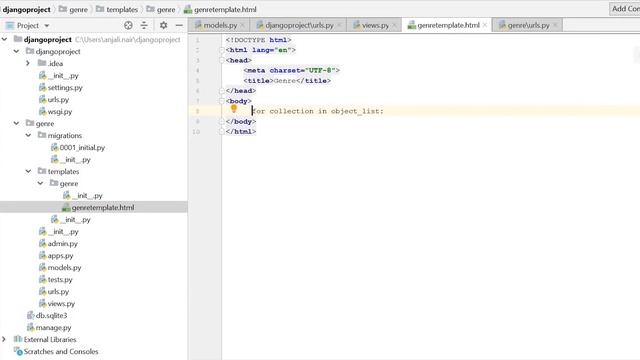Switch to the models.py tab
This screenshot has height=360, width=640.
(220, 25)
